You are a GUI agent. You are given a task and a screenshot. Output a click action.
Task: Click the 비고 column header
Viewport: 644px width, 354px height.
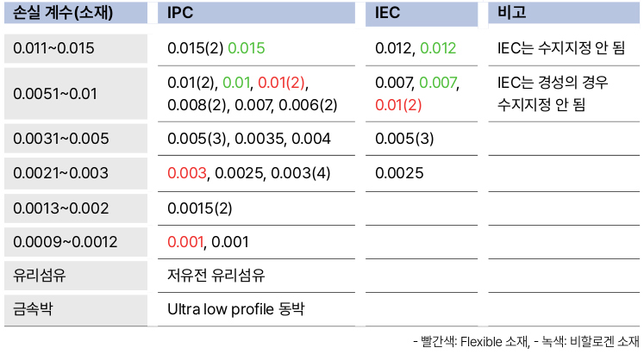tap(564, 13)
